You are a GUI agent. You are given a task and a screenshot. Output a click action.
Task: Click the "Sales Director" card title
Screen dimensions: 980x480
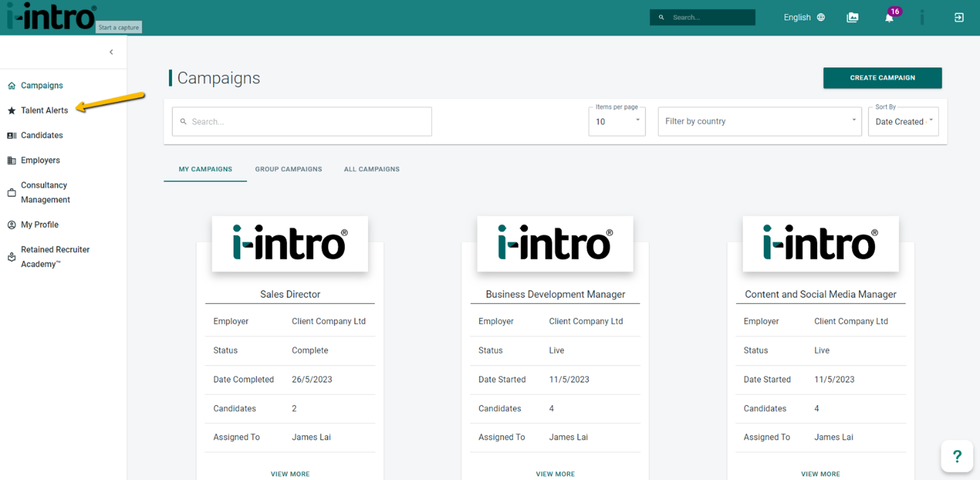pos(290,294)
